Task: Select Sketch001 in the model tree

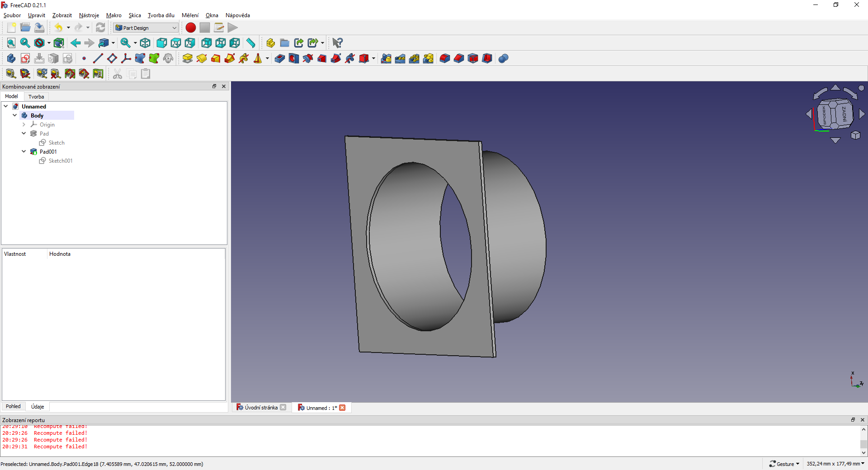Action: (x=60, y=160)
